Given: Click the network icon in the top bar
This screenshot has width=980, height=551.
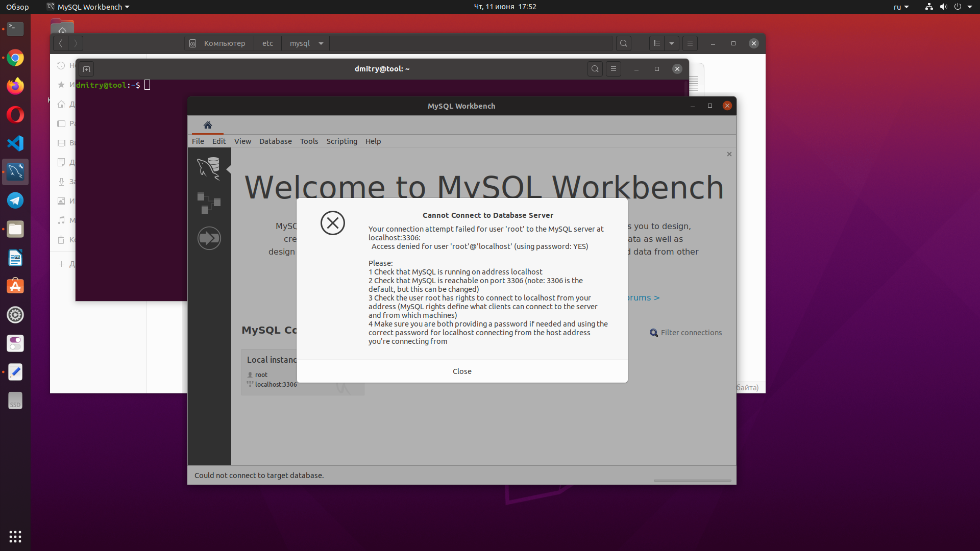Looking at the screenshot, I should point(929,7).
